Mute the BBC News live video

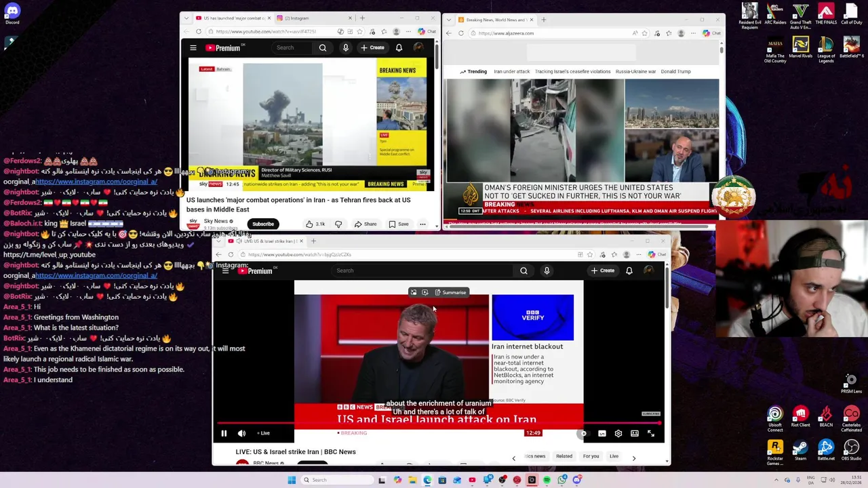tap(241, 433)
